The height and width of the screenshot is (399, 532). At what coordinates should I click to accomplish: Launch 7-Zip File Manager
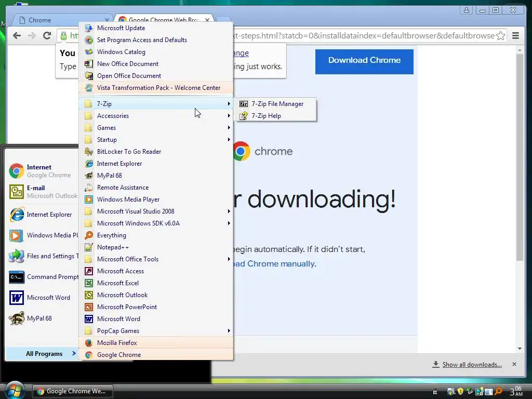(x=276, y=104)
